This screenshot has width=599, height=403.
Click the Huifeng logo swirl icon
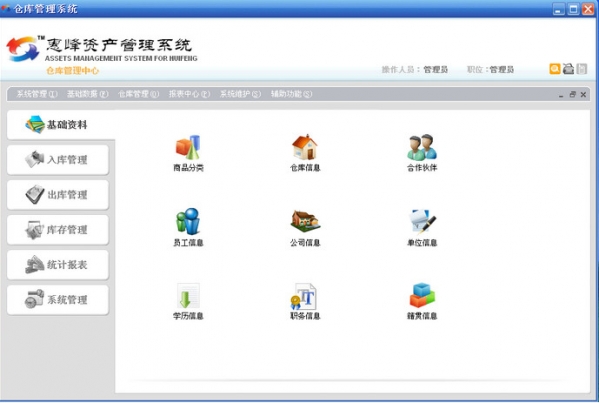23,49
